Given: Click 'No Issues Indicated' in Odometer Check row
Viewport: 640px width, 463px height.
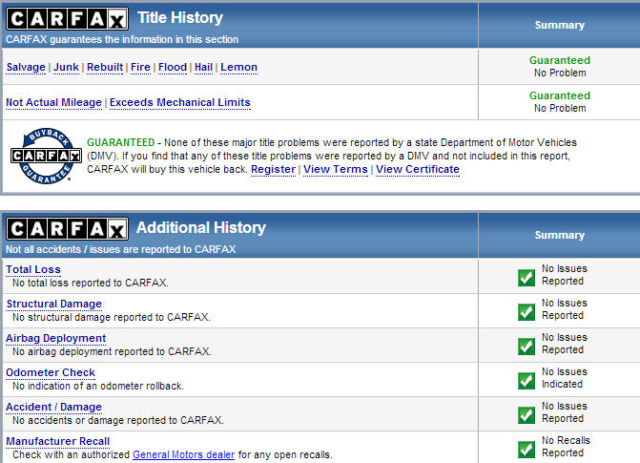Looking at the screenshot, I should pyautogui.click(x=564, y=378).
